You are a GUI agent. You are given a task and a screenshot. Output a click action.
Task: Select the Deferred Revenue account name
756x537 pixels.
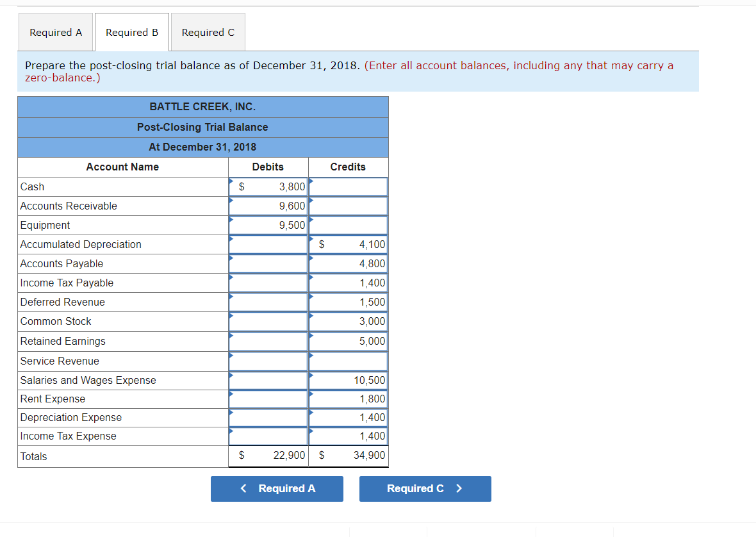point(123,302)
